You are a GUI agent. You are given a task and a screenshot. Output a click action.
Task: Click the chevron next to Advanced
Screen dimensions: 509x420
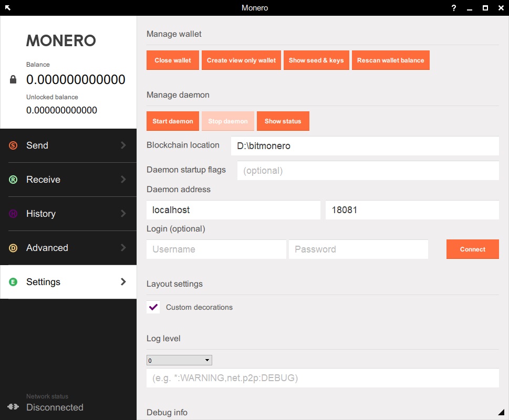123,248
